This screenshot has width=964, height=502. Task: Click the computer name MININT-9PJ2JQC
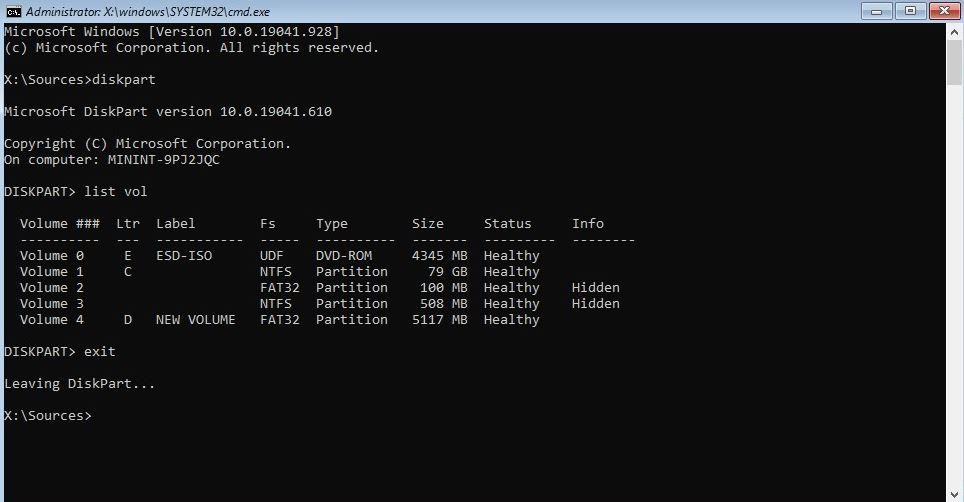(168, 160)
